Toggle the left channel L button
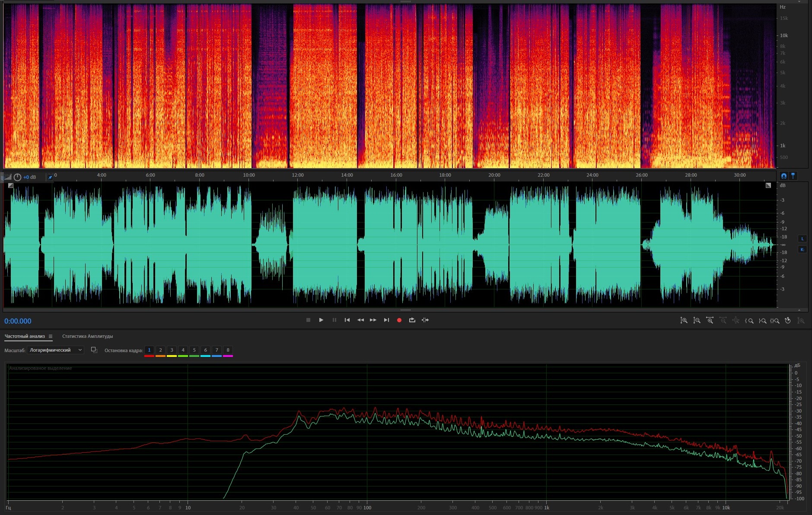 [802, 239]
